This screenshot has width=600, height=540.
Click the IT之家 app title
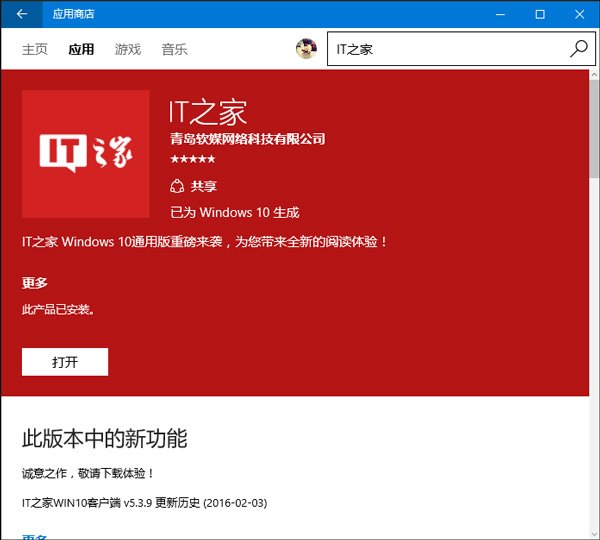[208, 113]
